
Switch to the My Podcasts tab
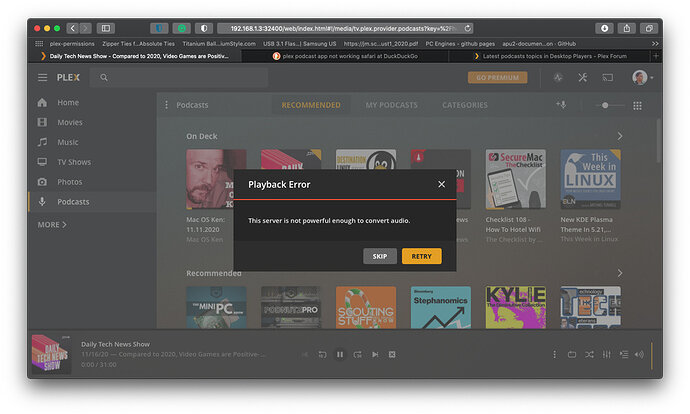(x=391, y=105)
